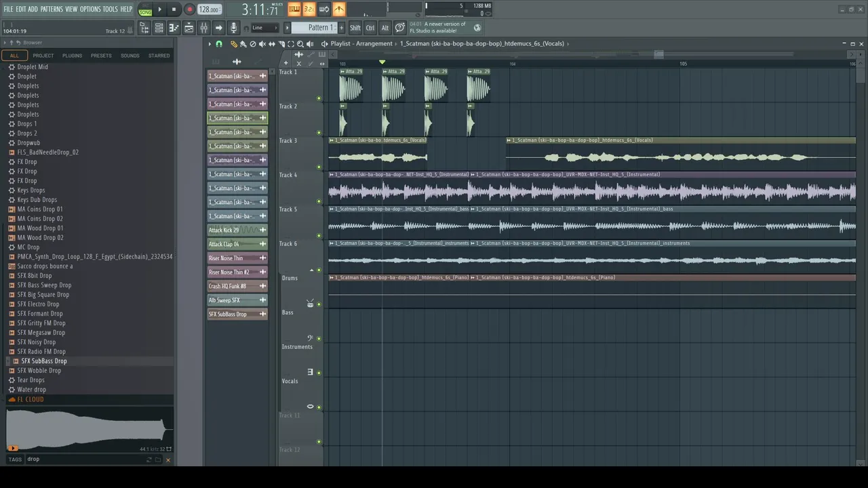Toggle the playlist magnet snap icon

click(218, 44)
